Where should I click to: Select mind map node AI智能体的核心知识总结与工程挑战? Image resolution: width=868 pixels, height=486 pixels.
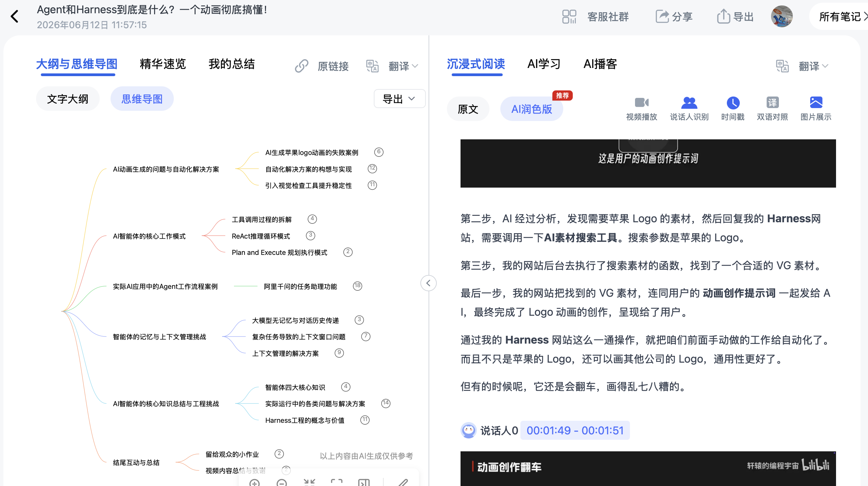coord(166,403)
